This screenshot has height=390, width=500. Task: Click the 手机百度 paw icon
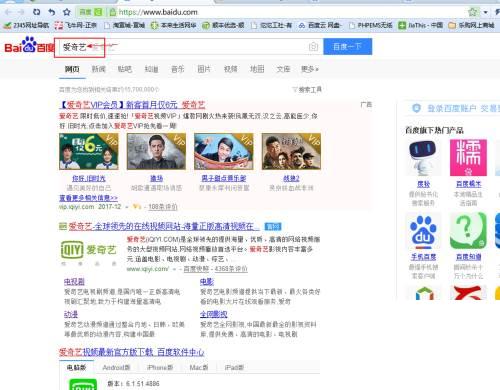pos(423,232)
